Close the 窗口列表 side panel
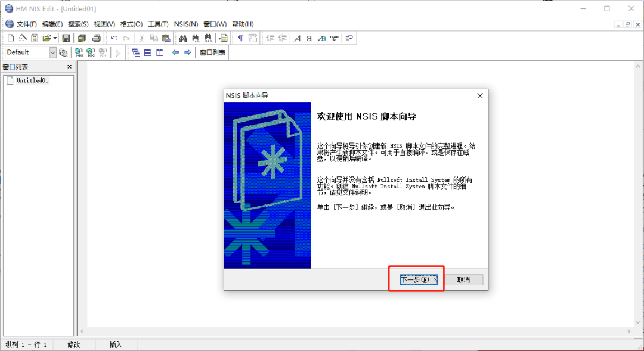 (69, 67)
